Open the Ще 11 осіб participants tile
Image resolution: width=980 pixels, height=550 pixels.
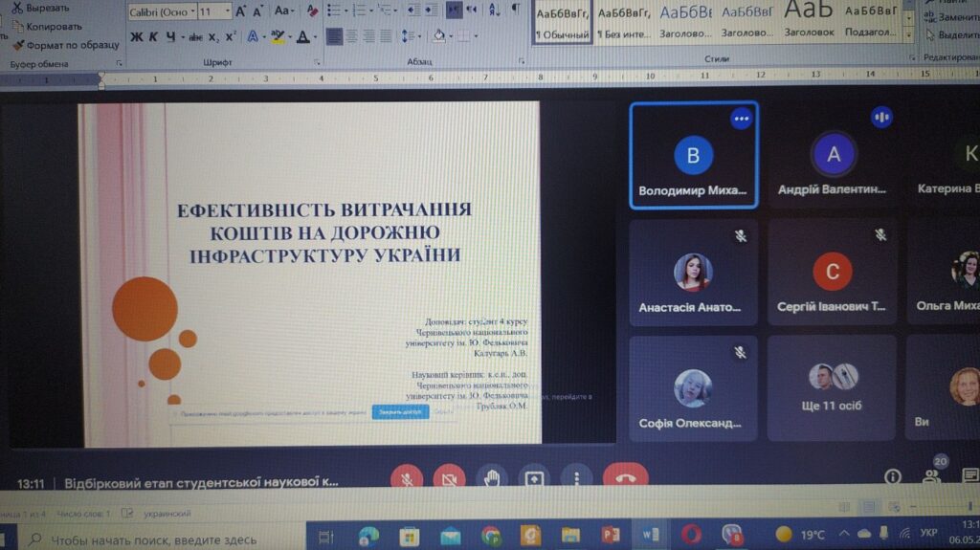click(832, 387)
